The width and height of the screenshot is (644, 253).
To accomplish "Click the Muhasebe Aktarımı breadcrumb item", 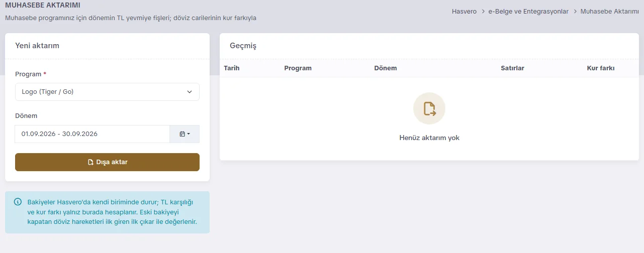I will point(609,11).
